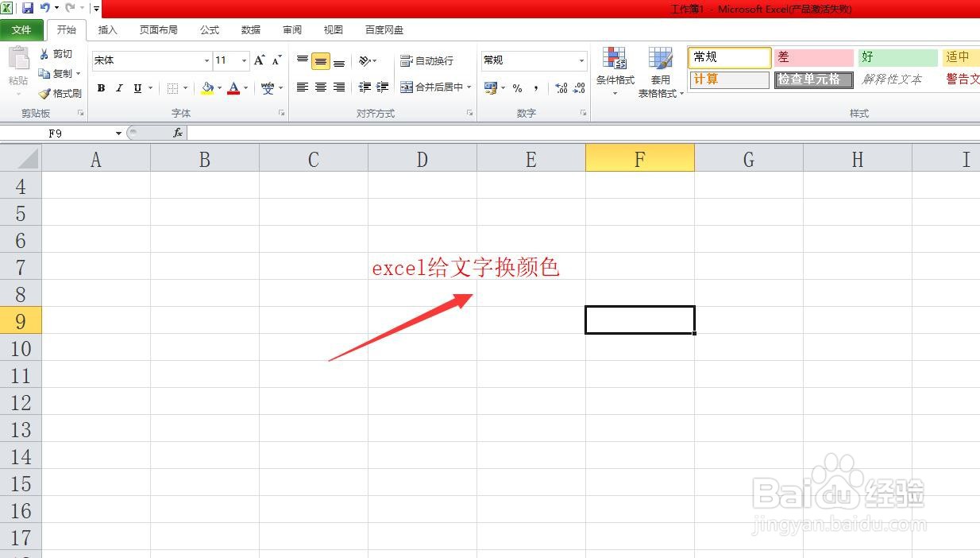Click the accounting number format icon
This screenshot has width=980, height=558.
491,88
